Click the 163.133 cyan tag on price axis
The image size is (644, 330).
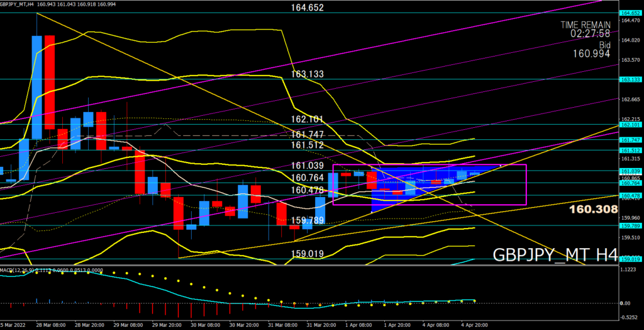pos(630,79)
